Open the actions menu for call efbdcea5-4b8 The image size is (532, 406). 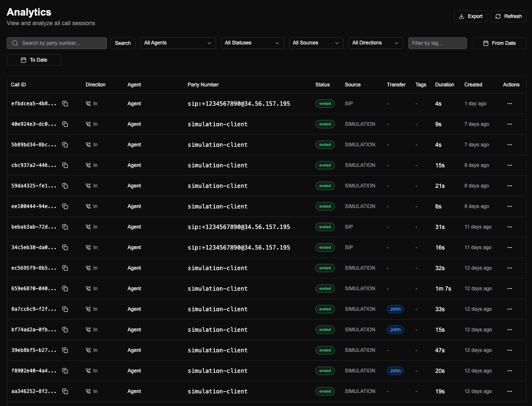(x=510, y=104)
